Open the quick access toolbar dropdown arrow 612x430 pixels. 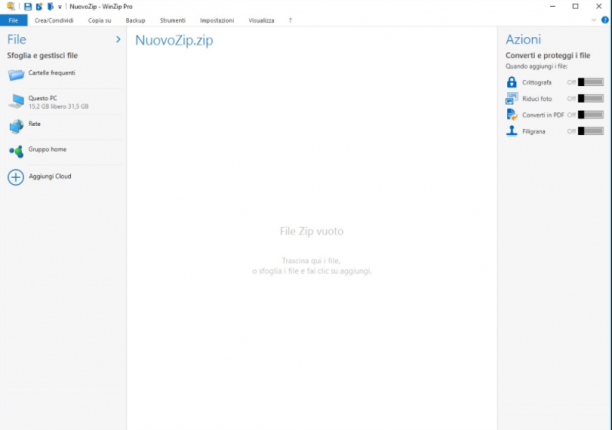60,7
